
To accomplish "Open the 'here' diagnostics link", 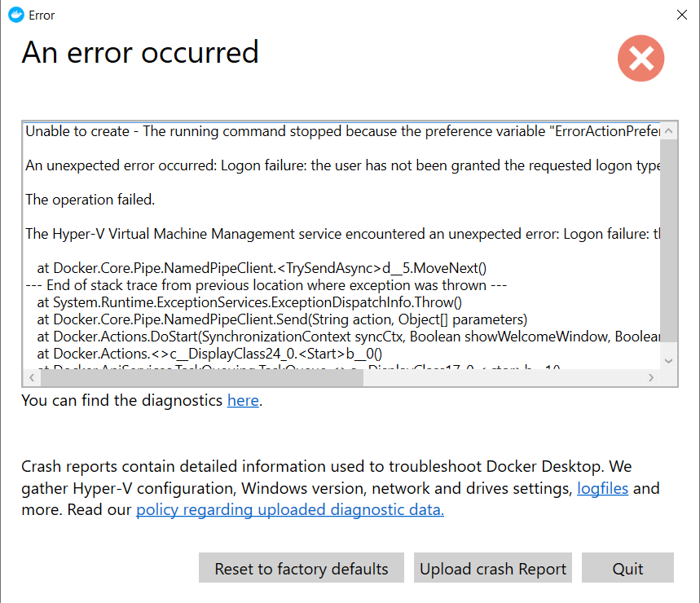I will tap(242, 400).
